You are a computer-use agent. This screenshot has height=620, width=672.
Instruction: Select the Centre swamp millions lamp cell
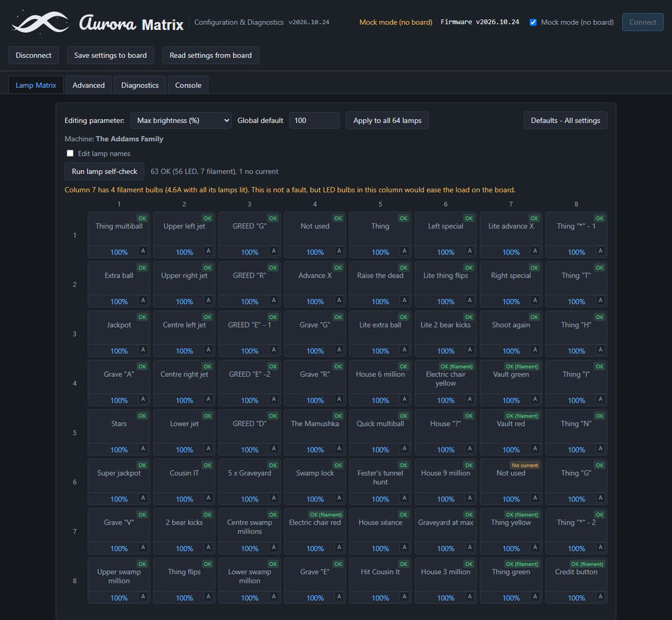point(249,531)
